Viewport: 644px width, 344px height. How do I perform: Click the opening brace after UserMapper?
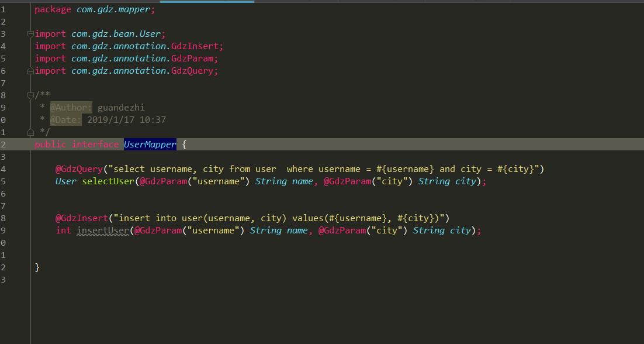(184, 145)
